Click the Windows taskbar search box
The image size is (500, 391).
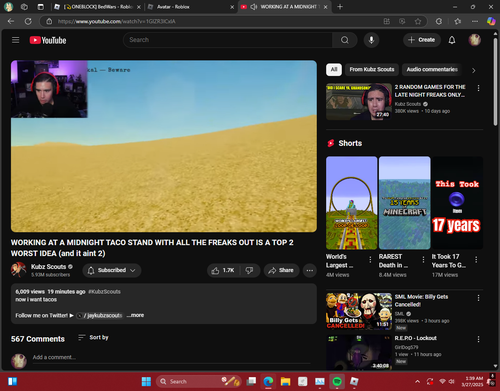[199, 381]
